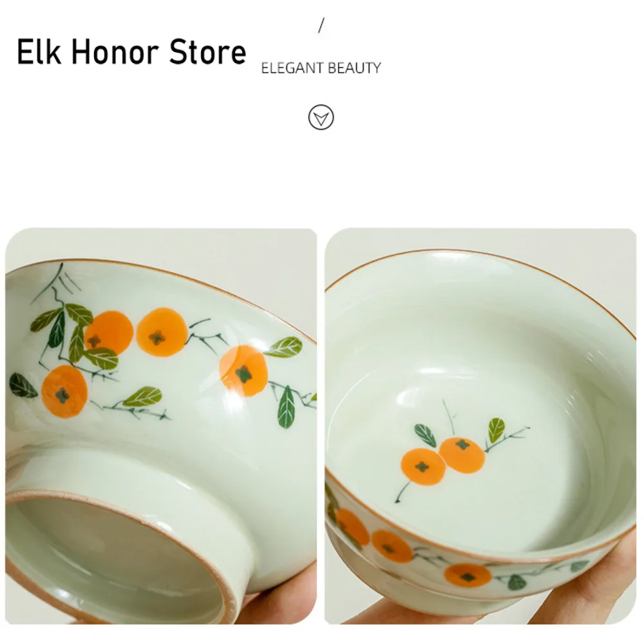The image size is (644, 644).
Task: Pick the orange color from second top persimmon
Action: [162, 332]
